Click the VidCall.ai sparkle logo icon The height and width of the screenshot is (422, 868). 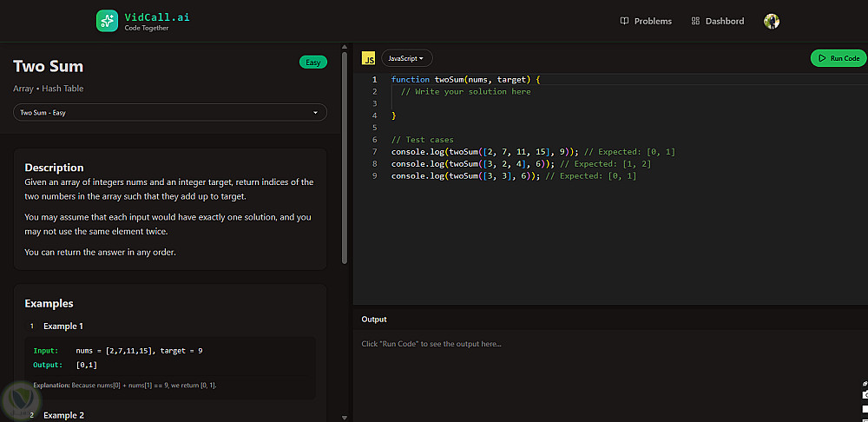click(107, 21)
